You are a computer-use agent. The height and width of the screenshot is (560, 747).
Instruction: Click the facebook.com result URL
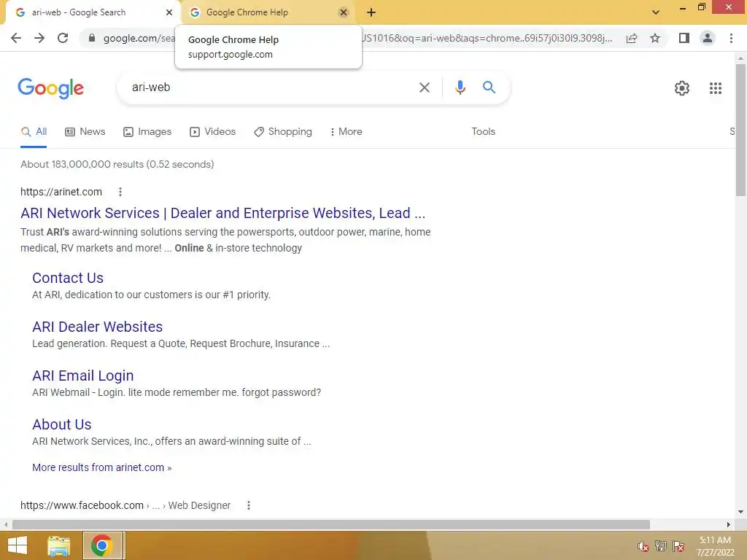pyautogui.click(x=125, y=505)
